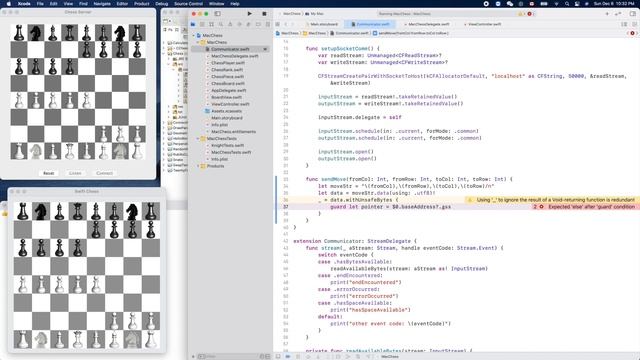Collapse the MacChess project root in navigator
Image resolution: width=640 pixels, height=360 pixels.
[x=194, y=36]
